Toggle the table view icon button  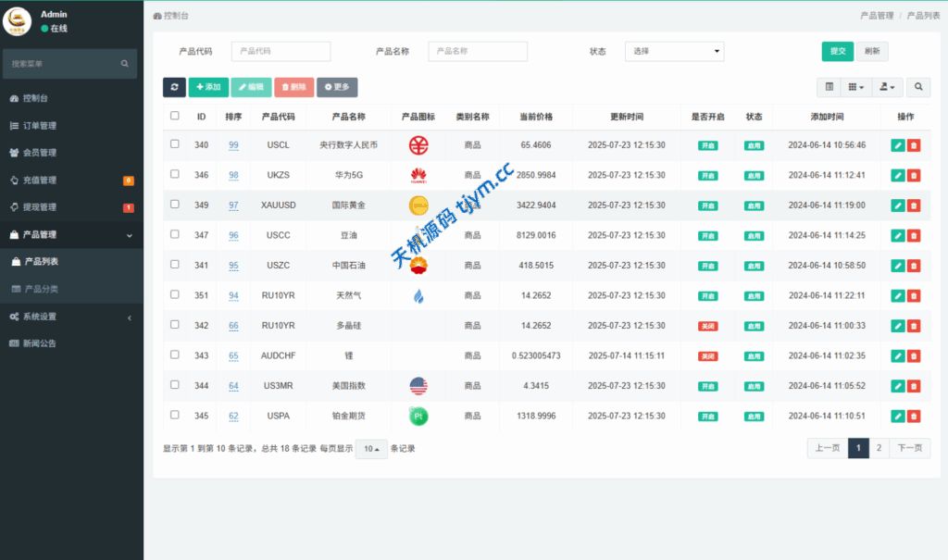pyautogui.click(x=829, y=87)
